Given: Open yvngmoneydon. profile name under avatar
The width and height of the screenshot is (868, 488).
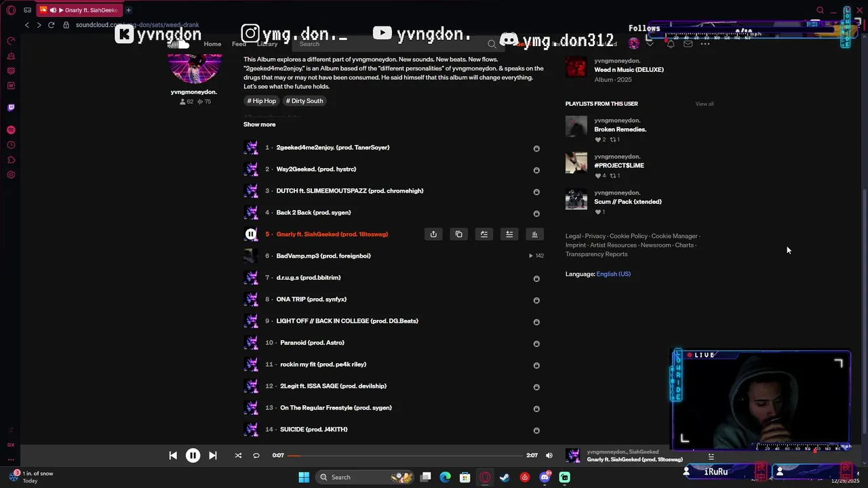Looking at the screenshot, I should click(194, 91).
